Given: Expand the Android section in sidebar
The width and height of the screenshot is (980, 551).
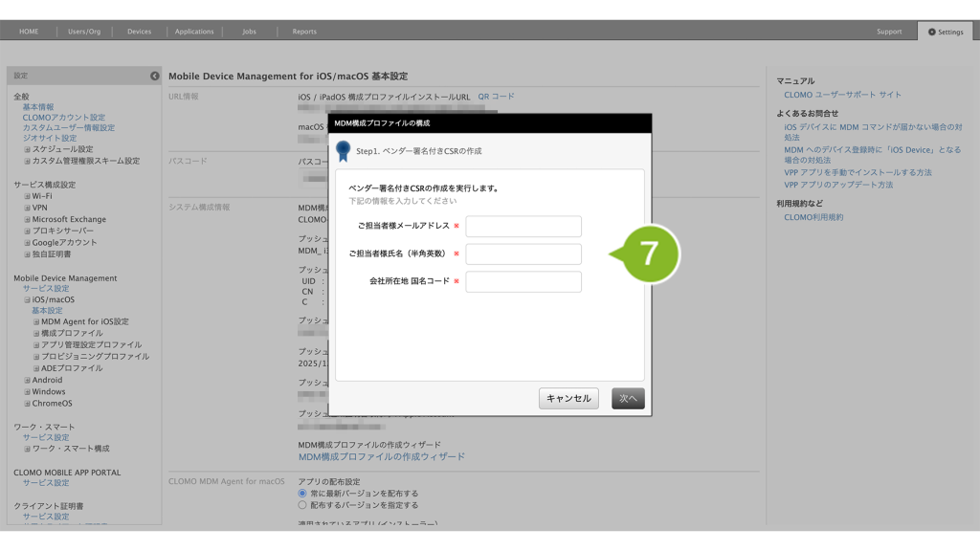Looking at the screenshot, I should pyautogui.click(x=28, y=380).
